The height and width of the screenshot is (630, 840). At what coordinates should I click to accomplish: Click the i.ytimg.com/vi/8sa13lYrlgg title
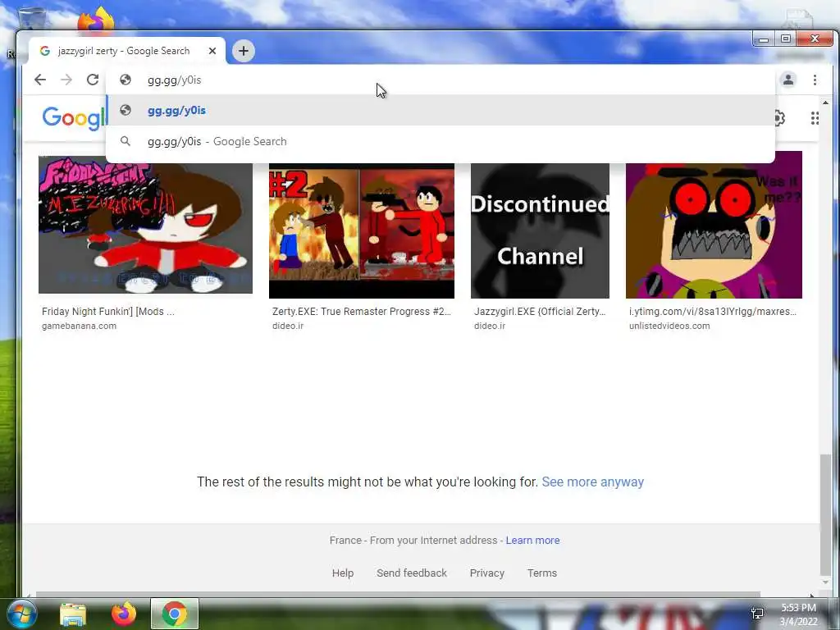713,311
